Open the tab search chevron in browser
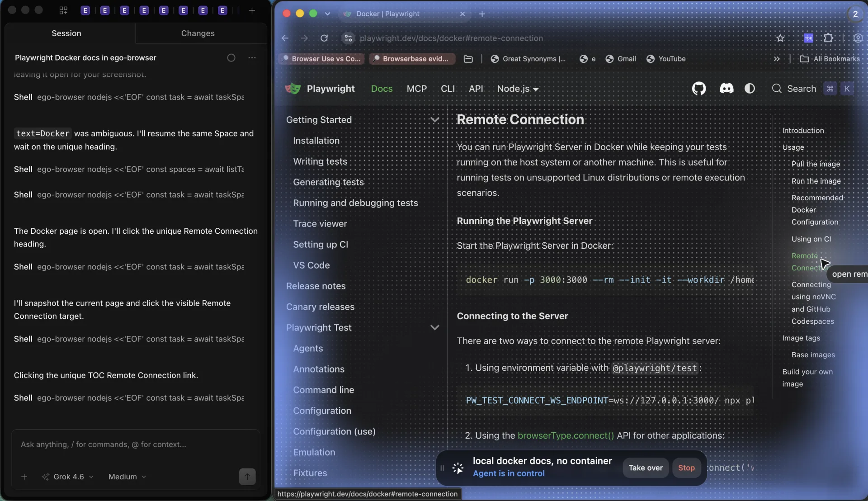Viewport: 868px width, 501px height. (327, 14)
